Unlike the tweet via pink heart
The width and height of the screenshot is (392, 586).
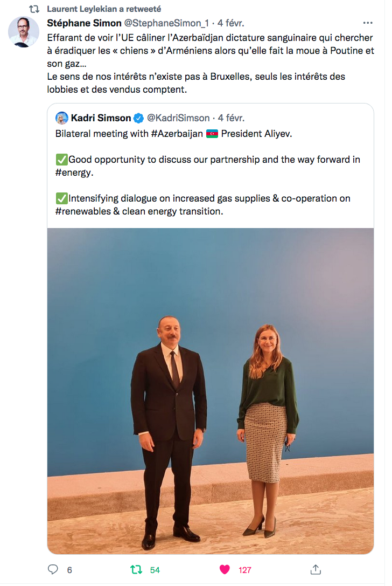click(x=225, y=569)
